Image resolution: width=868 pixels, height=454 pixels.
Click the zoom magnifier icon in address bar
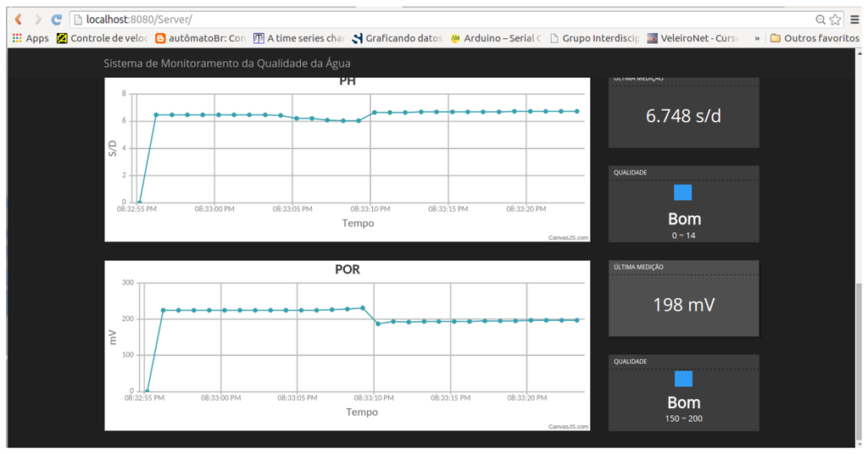click(821, 19)
